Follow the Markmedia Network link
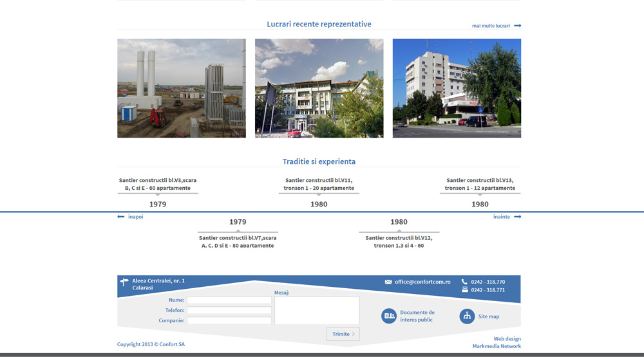This screenshot has height=357, width=644. (497, 346)
